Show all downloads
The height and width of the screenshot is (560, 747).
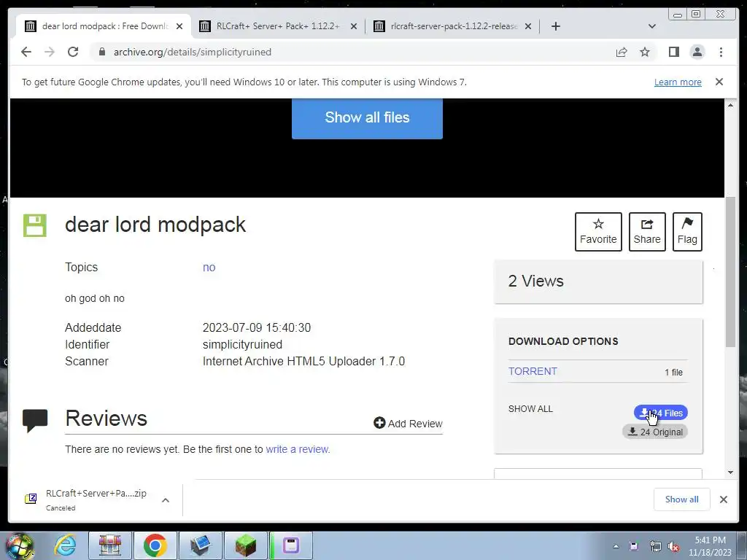(x=682, y=499)
